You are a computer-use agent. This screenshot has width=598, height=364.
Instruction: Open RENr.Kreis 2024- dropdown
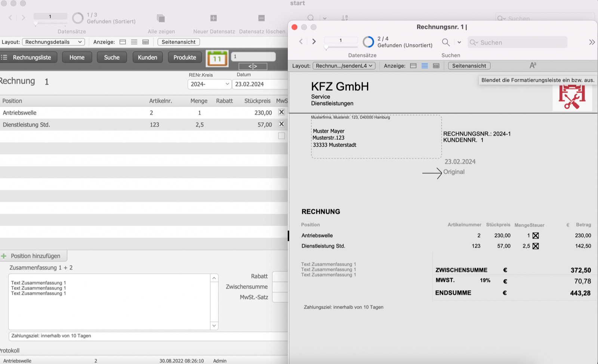(209, 84)
